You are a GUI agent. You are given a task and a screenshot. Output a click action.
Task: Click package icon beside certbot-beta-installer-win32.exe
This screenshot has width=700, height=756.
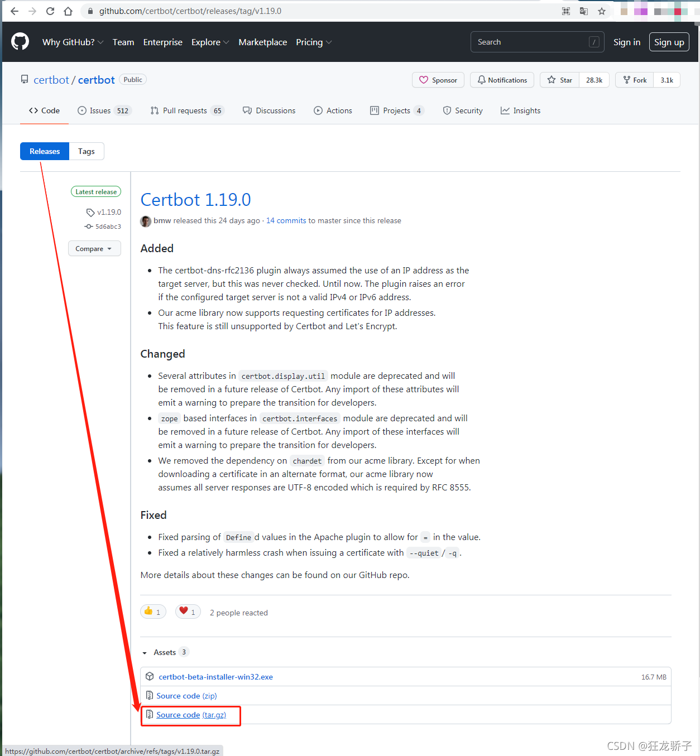click(x=150, y=677)
